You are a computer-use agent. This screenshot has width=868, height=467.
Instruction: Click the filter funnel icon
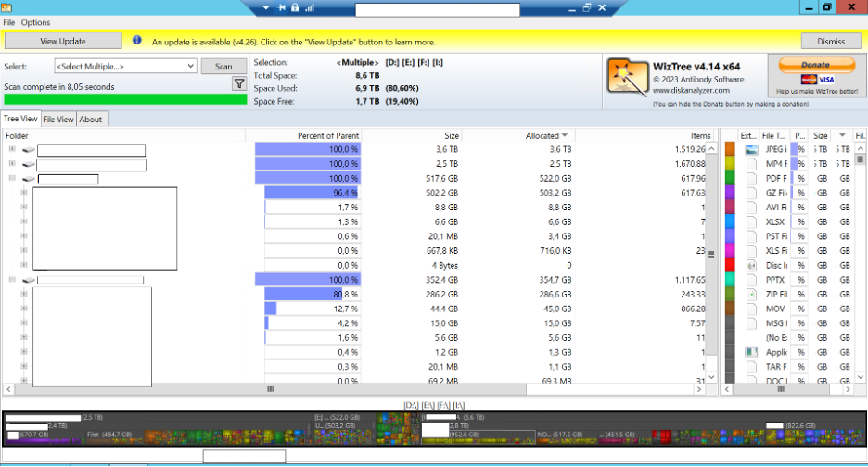tap(238, 84)
